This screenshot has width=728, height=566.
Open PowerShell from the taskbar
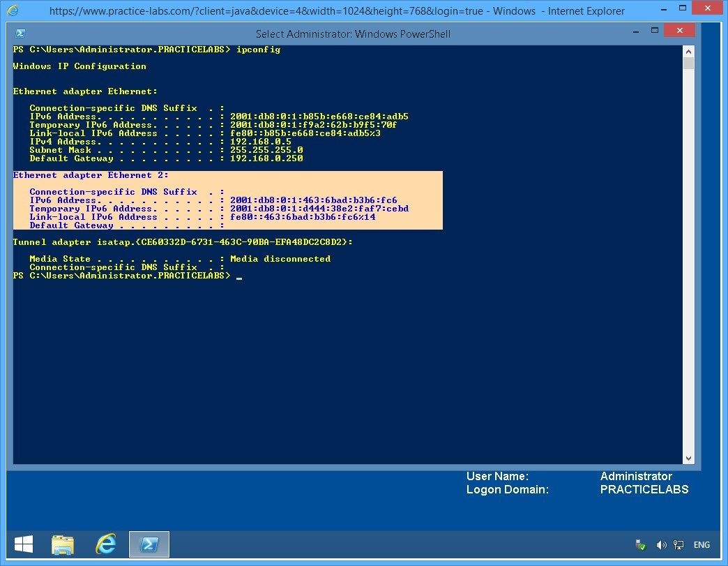point(149,544)
